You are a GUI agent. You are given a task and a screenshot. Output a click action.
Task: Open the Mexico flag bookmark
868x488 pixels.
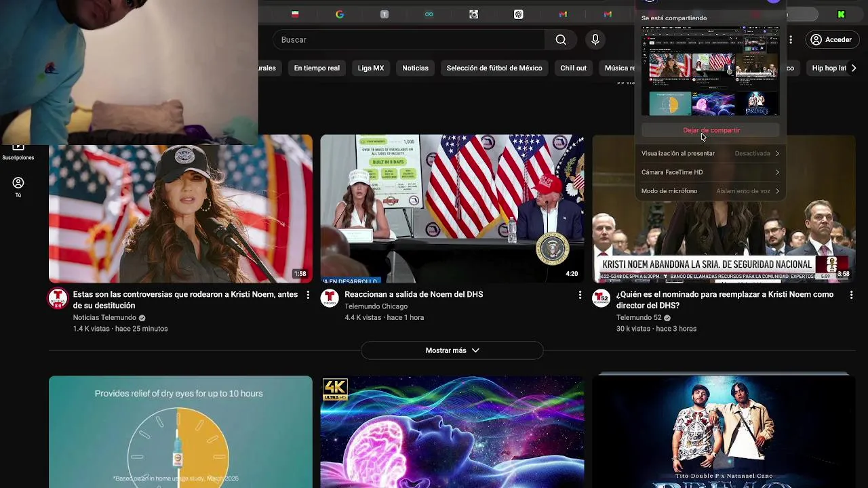[x=295, y=14]
